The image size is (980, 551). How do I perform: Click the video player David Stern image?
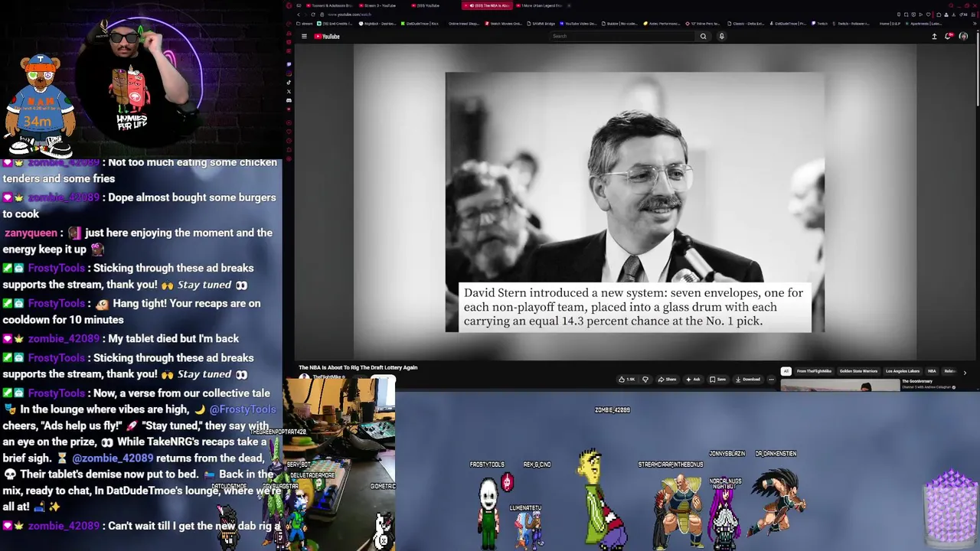tap(635, 203)
